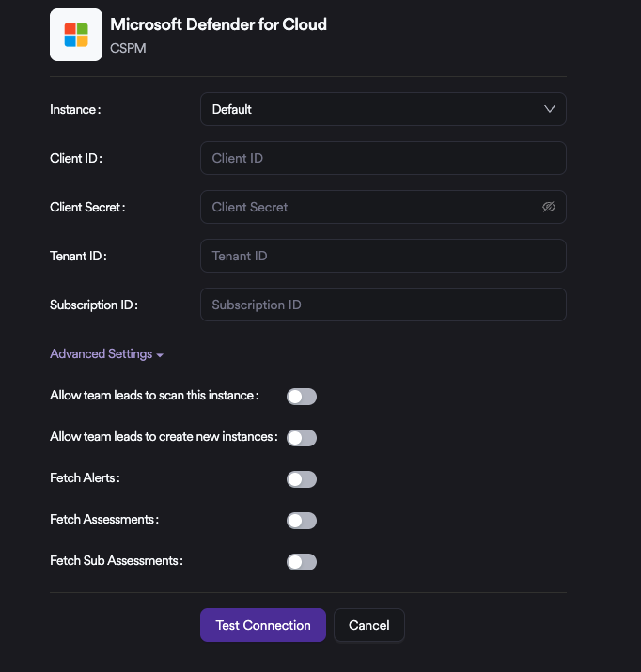The image size is (641, 672).
Task: Toggle Client Secret visibility eye icon
Action: (x=549, y=207)
